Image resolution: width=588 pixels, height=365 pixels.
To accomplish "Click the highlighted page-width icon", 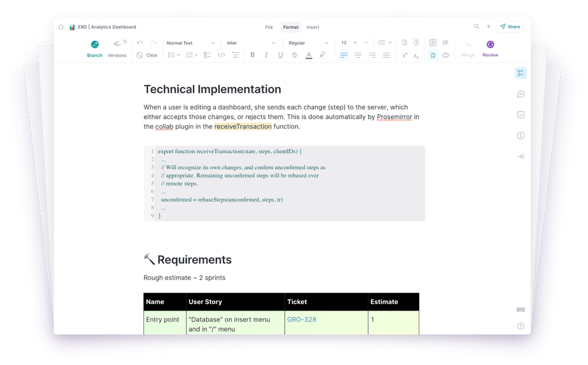I will (x=433, y=55).
